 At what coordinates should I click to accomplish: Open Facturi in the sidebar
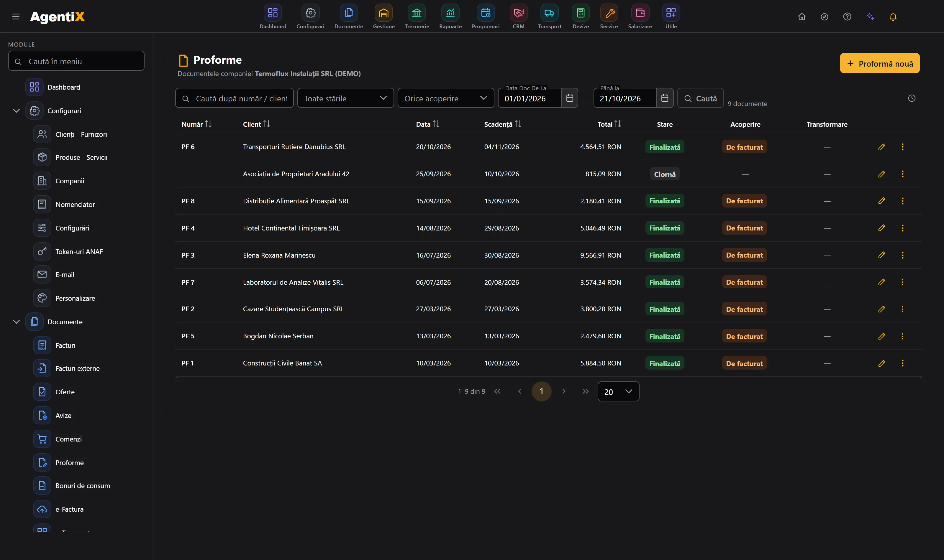[65, 345]
